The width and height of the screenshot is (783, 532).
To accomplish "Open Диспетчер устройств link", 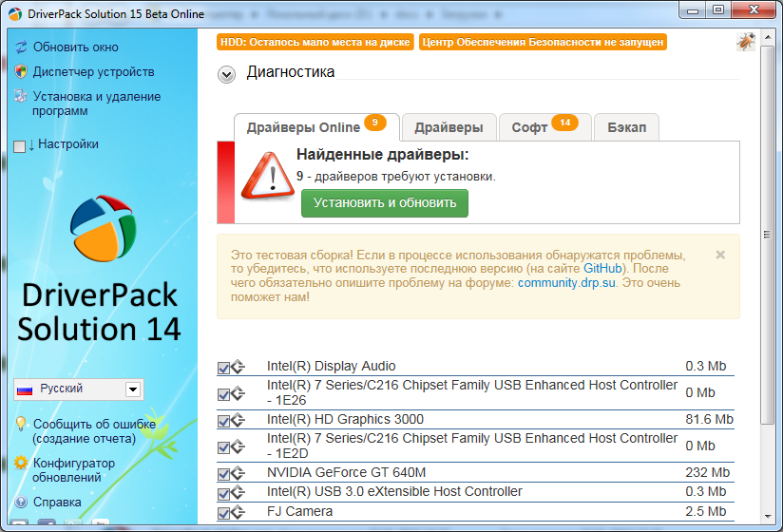I will pos(94,72).
